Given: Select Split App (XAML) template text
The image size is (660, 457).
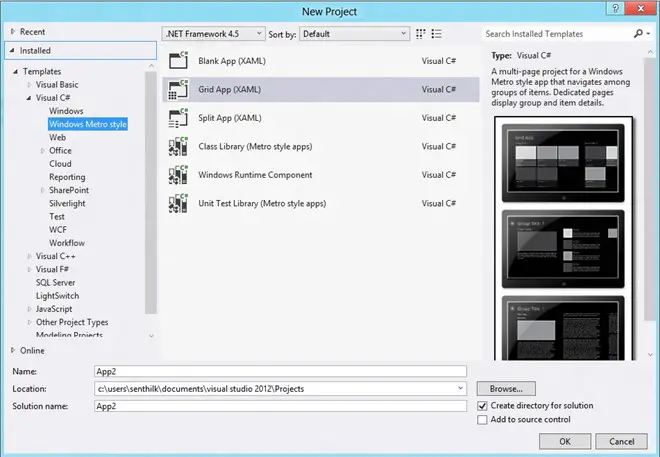Looking at the screenshot, I should click(x=230, y=118).
